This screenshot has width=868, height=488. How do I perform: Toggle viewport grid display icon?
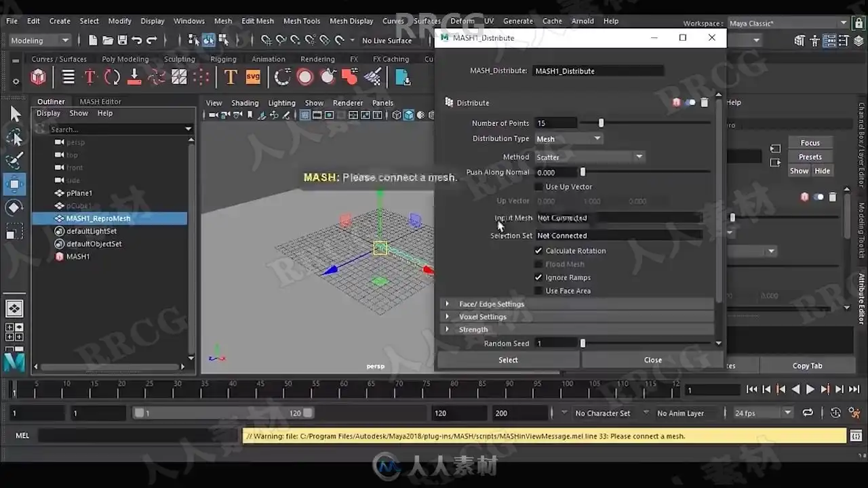[305, 115]
